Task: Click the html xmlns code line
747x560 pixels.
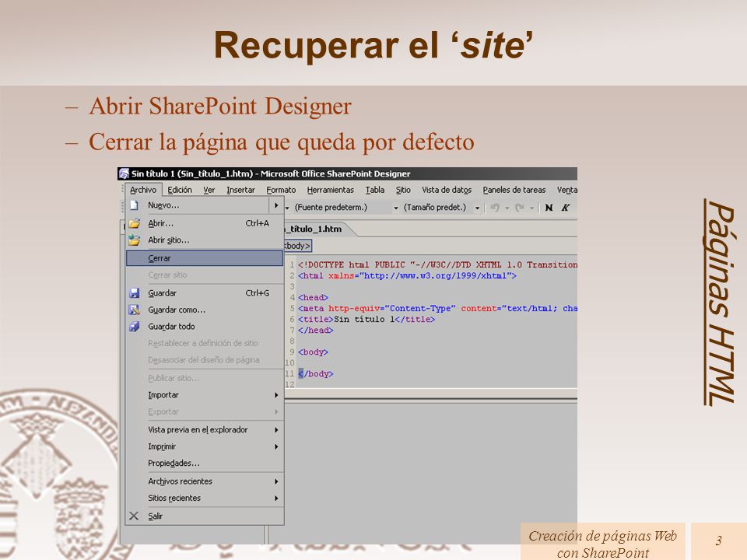Action: click(407, 275)
